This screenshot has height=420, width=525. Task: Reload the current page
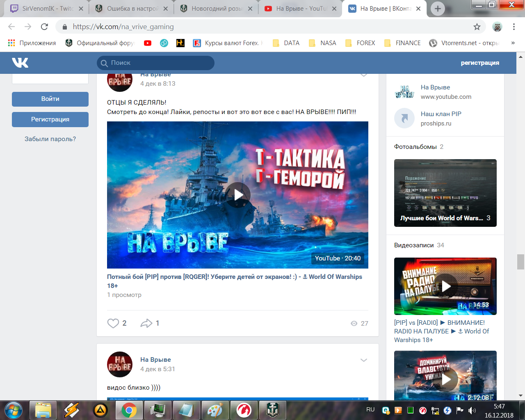(44, 27)
